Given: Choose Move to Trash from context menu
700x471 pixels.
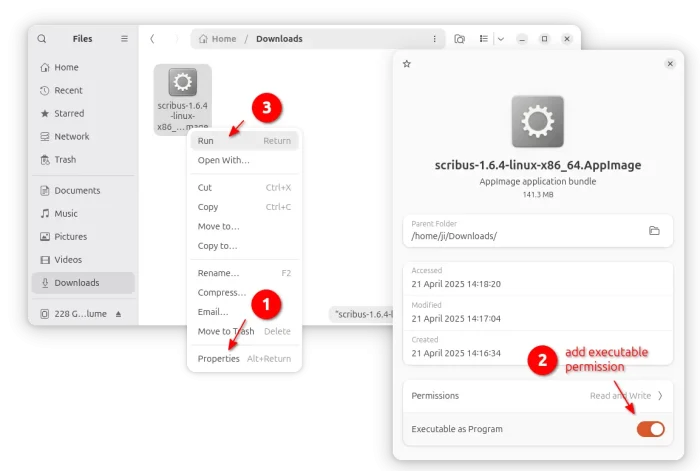Looking at the screenshot, I should click(x=244, y=332).
